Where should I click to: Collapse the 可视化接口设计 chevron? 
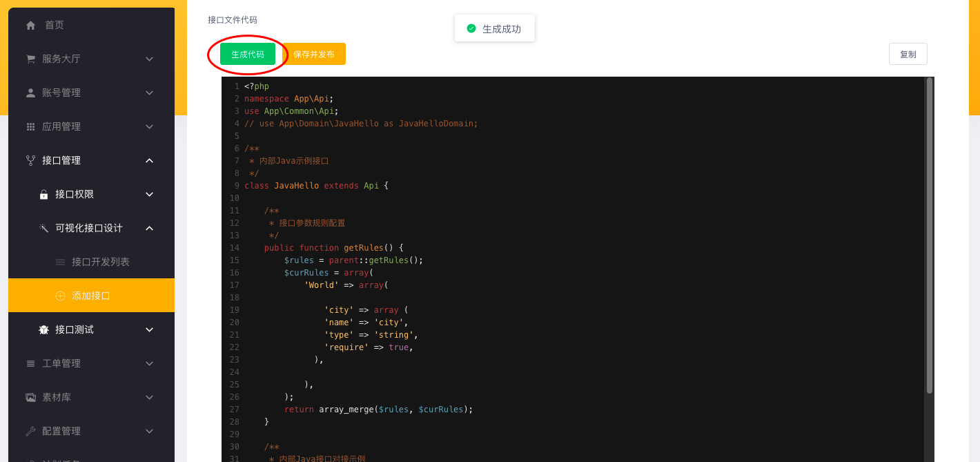(x=149, y=228)
